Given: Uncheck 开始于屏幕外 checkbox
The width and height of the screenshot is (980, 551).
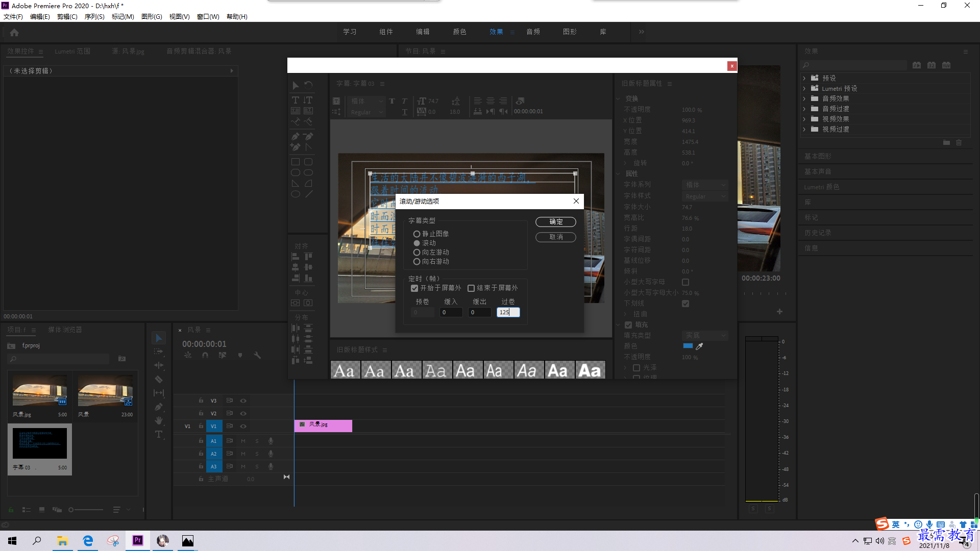Looking at the screenshot, I should [x=414, y=288].
